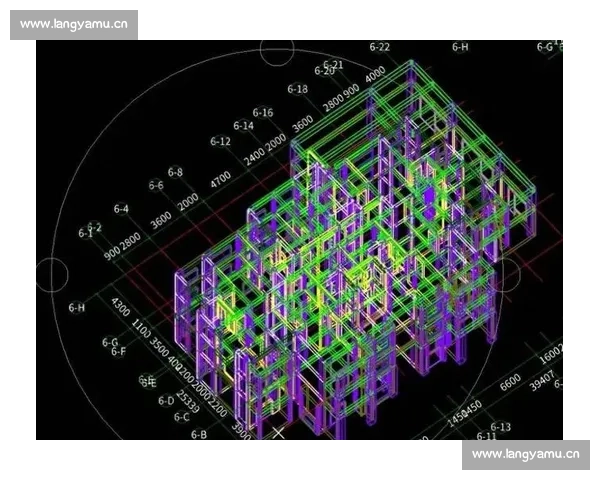Viewport: 600px width, 480px height.
Task: Pick the 6600 dimension value
Action: [x=510, y=382]
